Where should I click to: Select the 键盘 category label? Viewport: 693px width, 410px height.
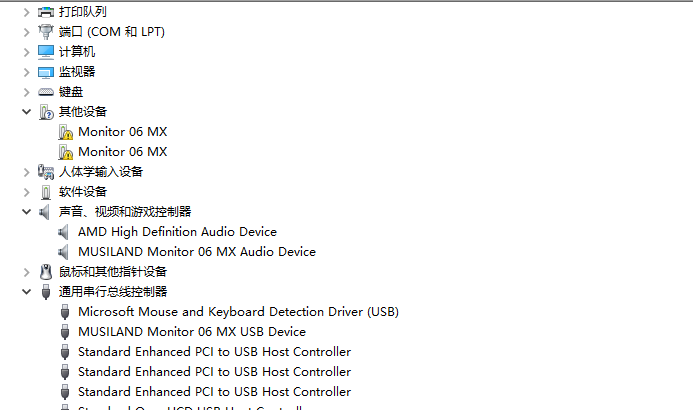[71, 92]
